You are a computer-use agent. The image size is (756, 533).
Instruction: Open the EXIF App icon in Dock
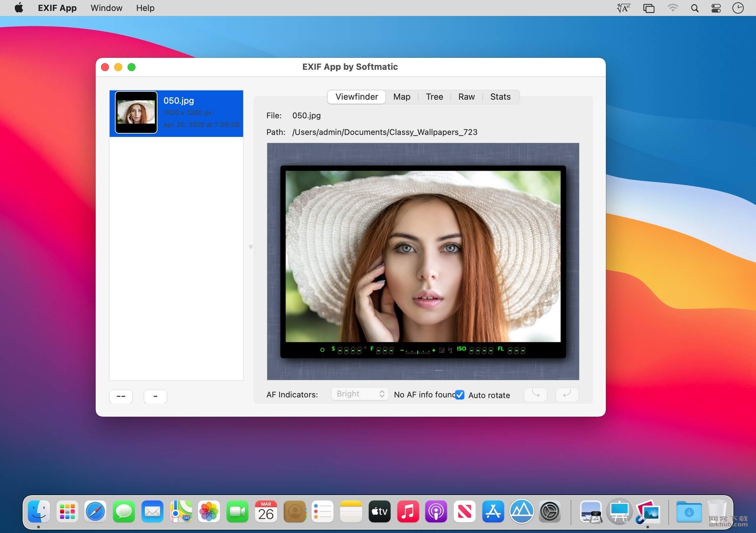648,511
